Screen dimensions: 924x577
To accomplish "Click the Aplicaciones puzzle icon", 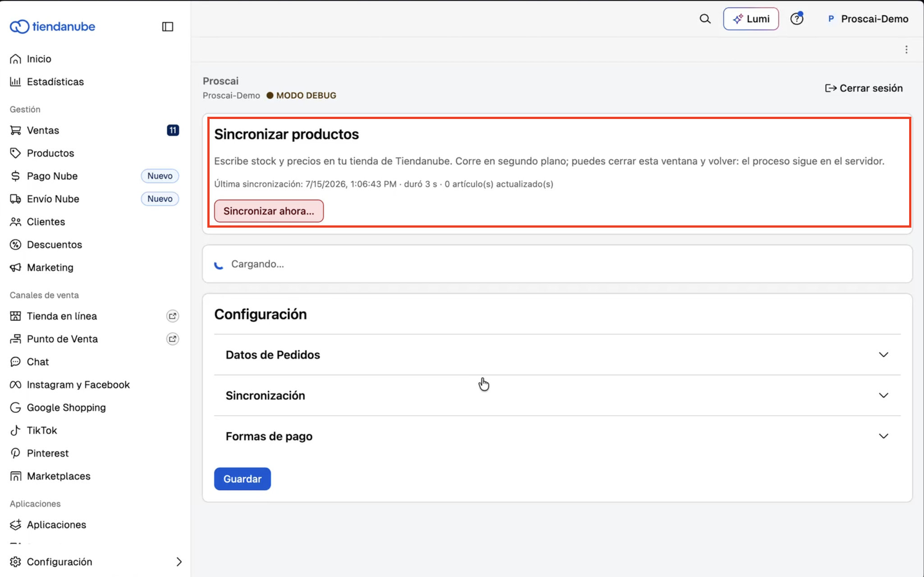I will tap(16, 525).
